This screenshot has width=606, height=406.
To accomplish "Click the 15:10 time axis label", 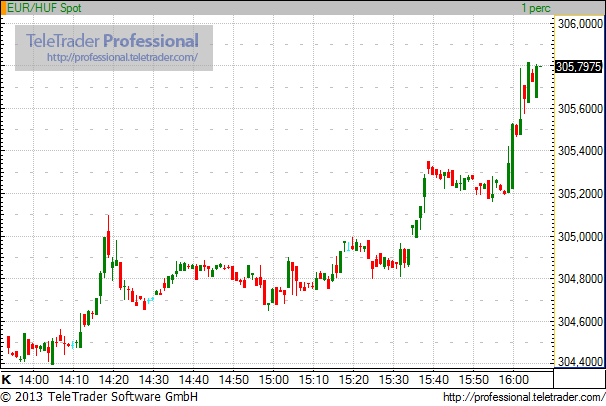I will 313,380.
